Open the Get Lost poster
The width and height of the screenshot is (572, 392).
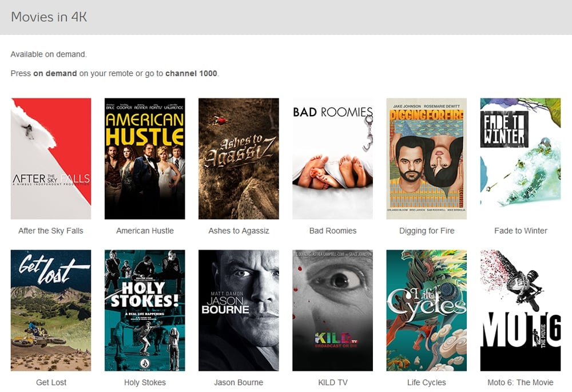click(x=51, y=310)
